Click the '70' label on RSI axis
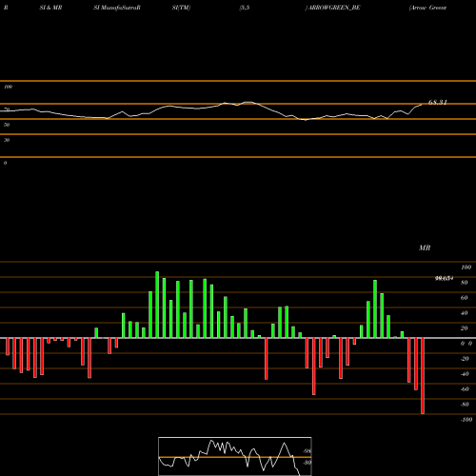476x476 pixels. [x=7, y=109]
